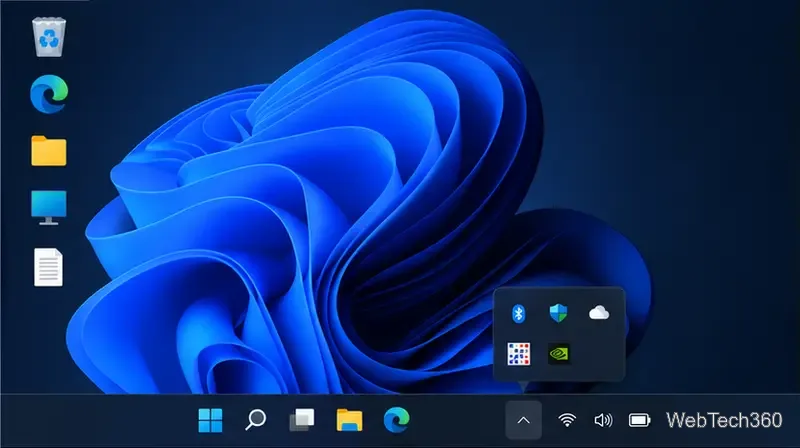Select the Microsoft Edge desktop shortcut

tap(49, 94)
